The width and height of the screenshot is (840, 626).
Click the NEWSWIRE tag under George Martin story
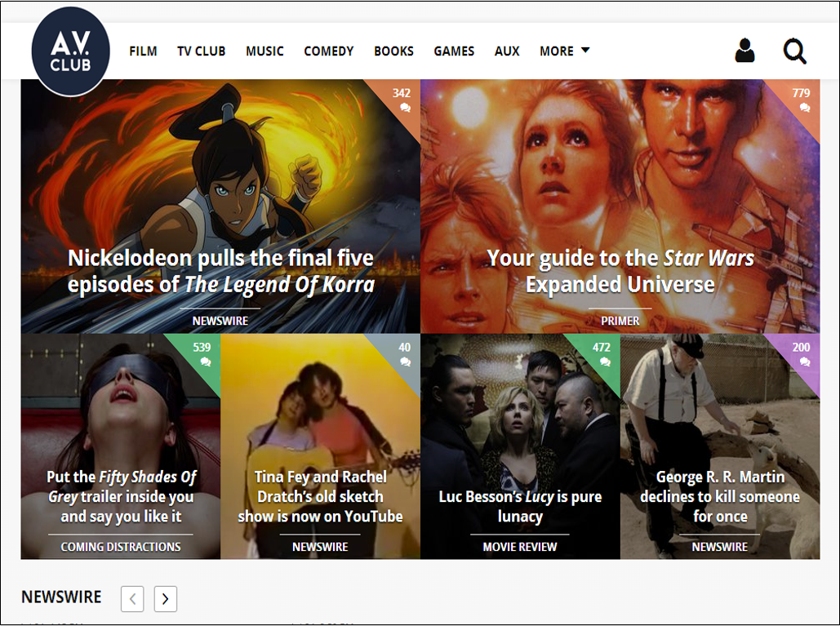tap(719, 547)
